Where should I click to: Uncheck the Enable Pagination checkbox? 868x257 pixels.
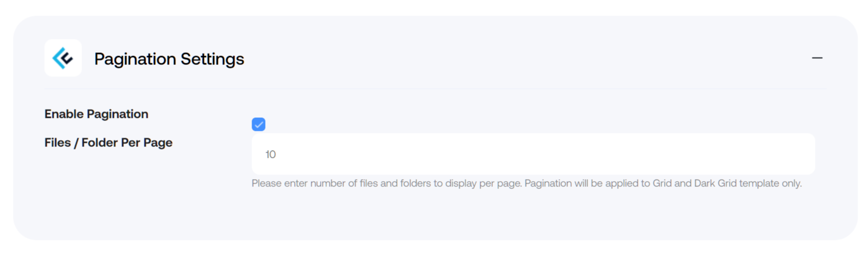click(x=258, y=124)
